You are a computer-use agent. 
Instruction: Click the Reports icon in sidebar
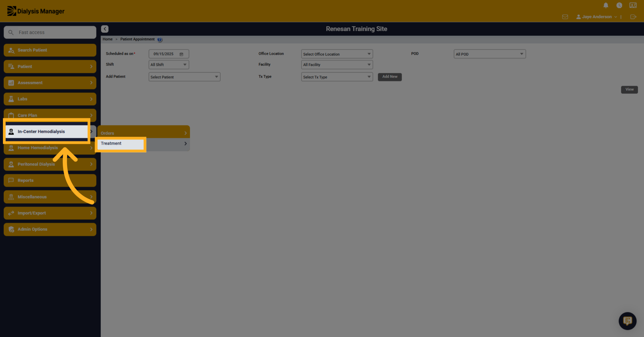point(11,180)
